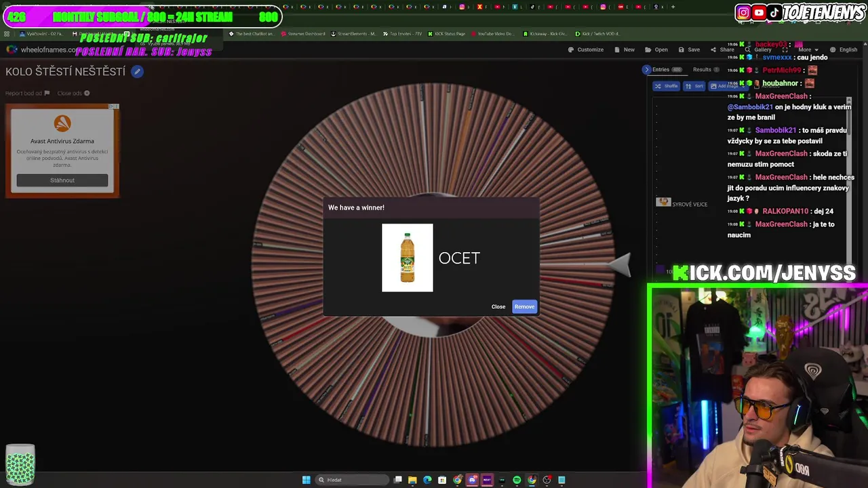Open the Top Emotes 7TV tab
This screenshot has height=488, width=868.
(x=402, y=33)
